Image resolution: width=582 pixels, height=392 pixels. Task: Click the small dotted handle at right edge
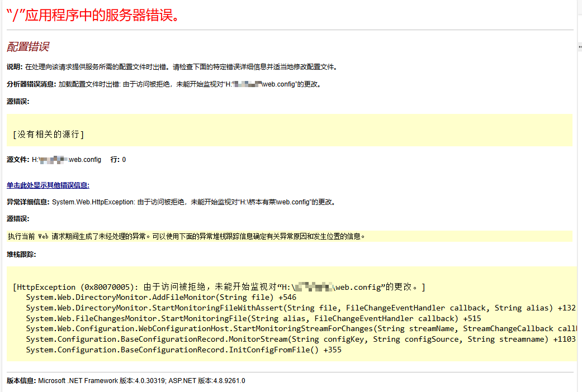pos(579,46)
